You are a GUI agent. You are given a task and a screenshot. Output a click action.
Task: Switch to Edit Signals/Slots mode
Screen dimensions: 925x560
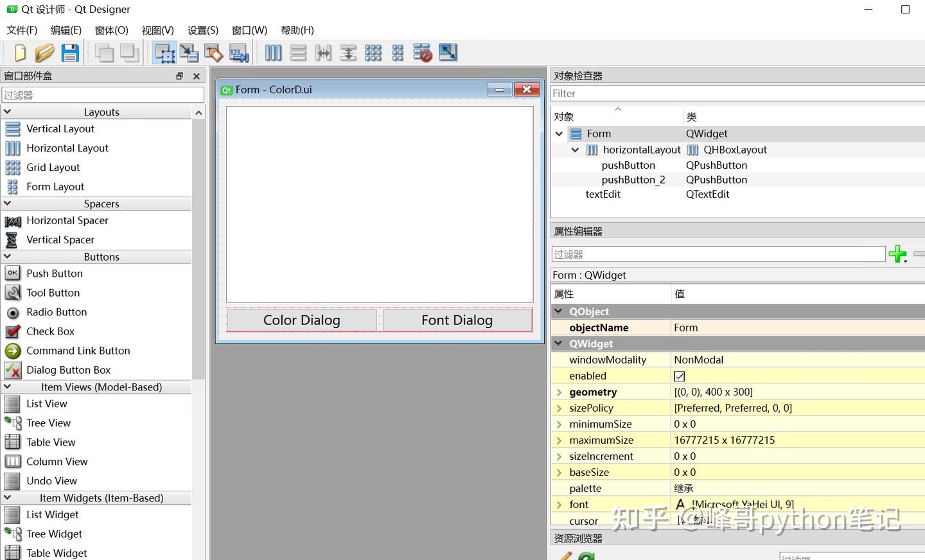click(x=189, y=53)
